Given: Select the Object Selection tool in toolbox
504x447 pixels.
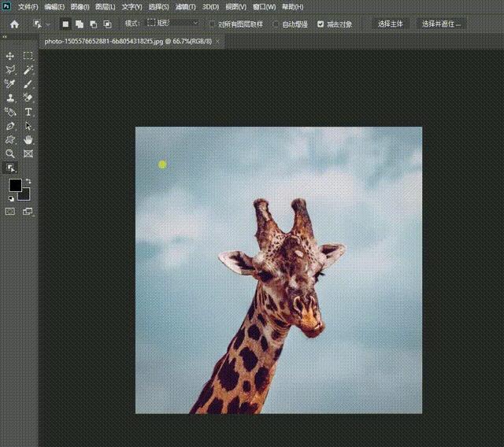Looking at the screenshot, I should [10, 168].
